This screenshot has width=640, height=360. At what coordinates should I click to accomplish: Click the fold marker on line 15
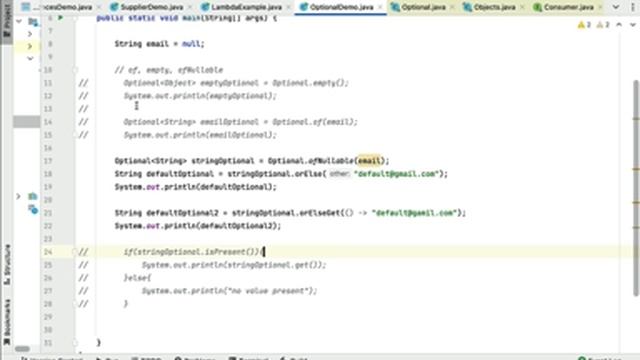pos(75,135)
